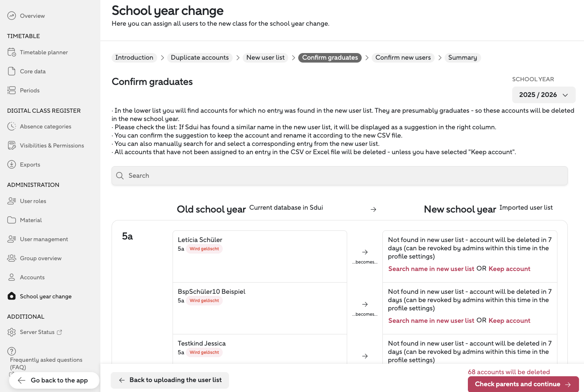Click the Absence categories clock icon
584x392 pixels.
click(12, 126)
